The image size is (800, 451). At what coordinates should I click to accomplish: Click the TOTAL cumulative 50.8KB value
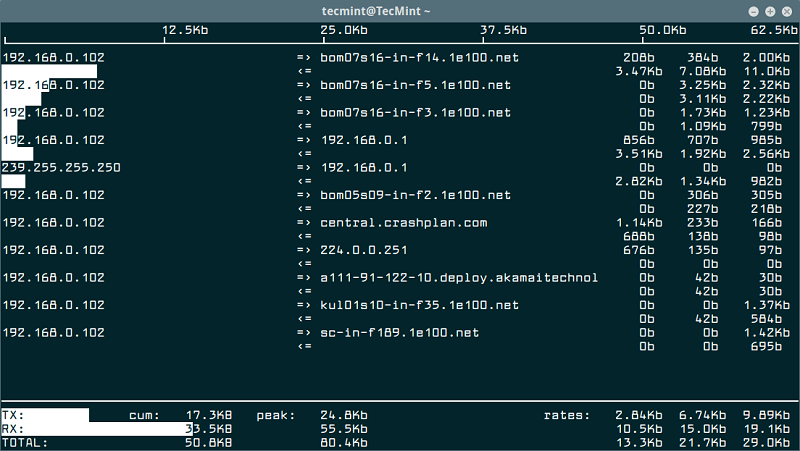(209, 443)
